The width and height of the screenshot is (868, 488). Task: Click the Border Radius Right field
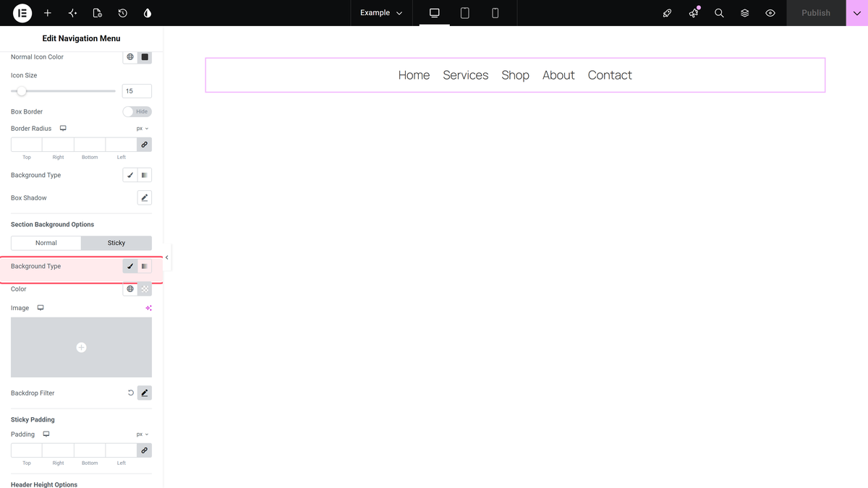58,145
